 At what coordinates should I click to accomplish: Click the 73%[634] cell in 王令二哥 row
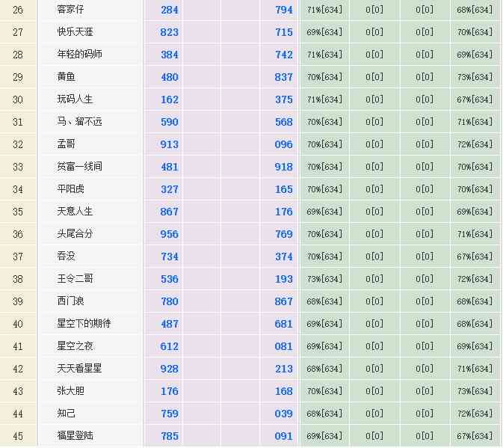324,279
